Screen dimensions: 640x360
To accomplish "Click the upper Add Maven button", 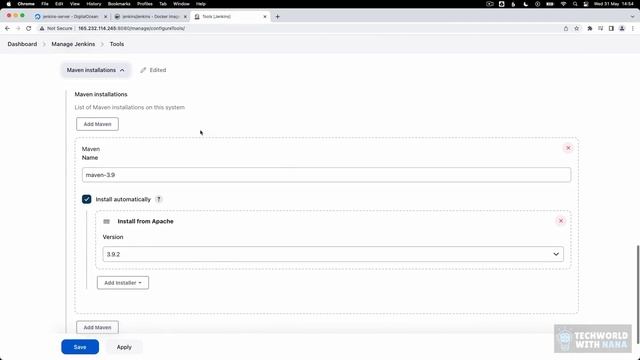I will tap(98, 124).
